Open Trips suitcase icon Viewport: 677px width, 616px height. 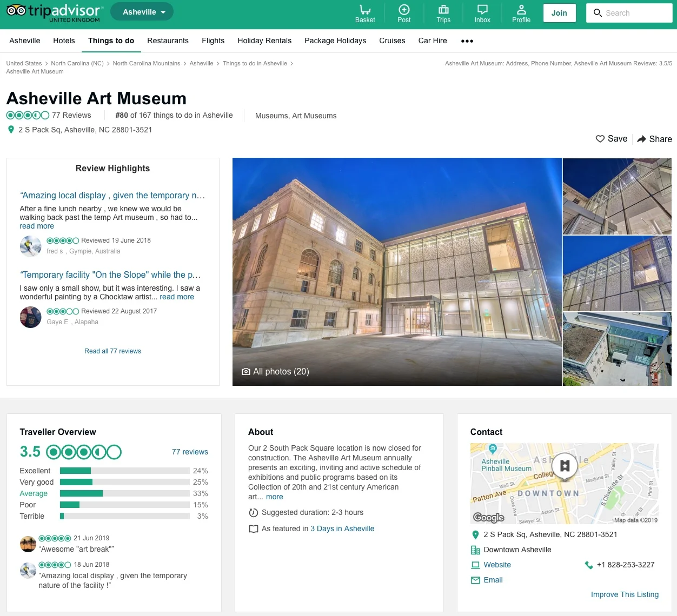(x=443, y=10)
